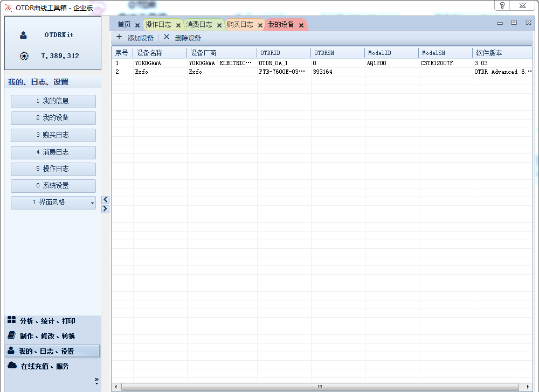Collapse the left sidebar with the left arrow
Viewport: 539px width, 392px height.
[106, 200]
